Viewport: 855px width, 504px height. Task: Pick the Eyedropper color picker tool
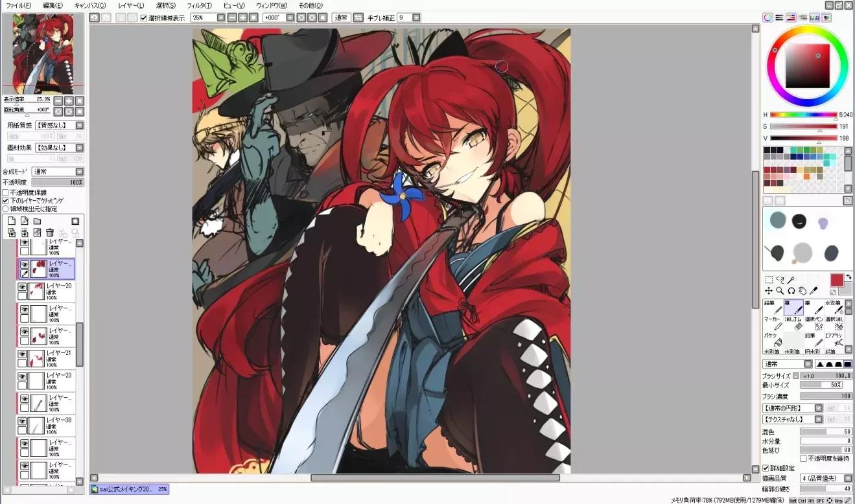814,291
